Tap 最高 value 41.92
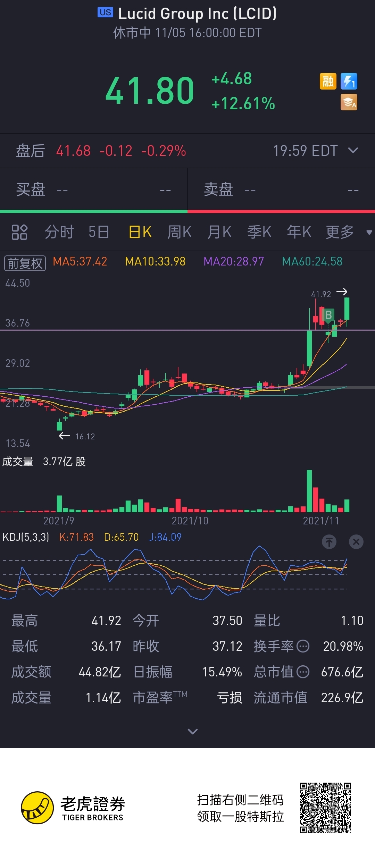 pyautogui.click(x=106, y=621)
